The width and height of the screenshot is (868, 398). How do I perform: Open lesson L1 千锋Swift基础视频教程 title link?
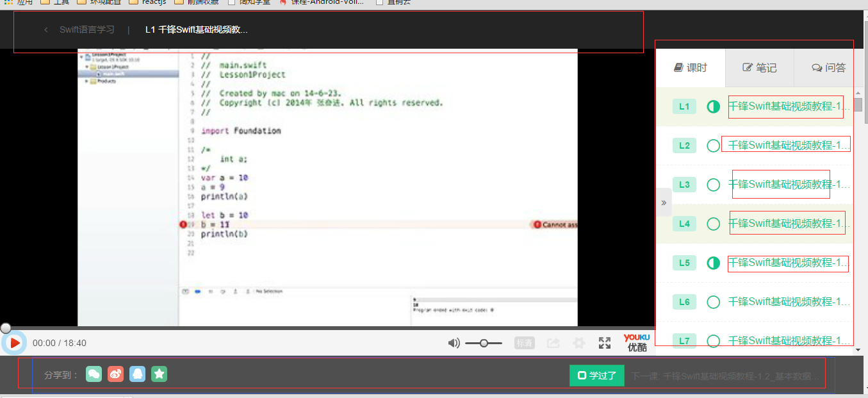click(790, 106)
